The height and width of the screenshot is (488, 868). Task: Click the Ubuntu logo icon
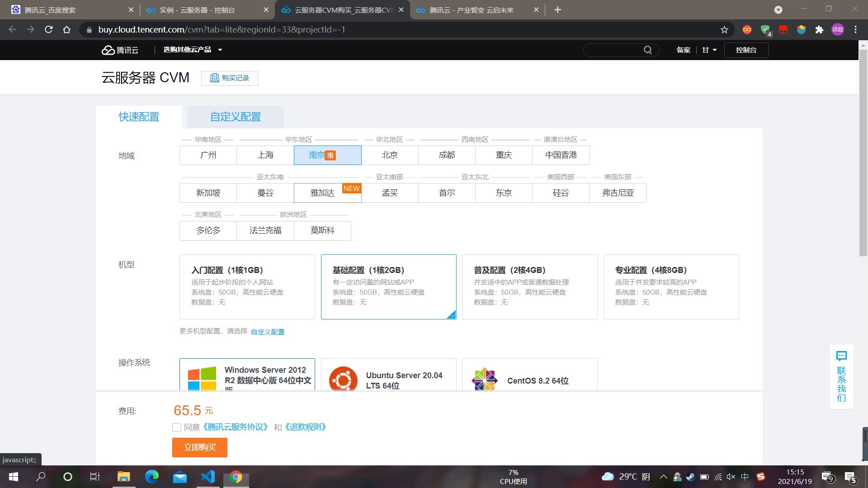(x=343, y=379)
